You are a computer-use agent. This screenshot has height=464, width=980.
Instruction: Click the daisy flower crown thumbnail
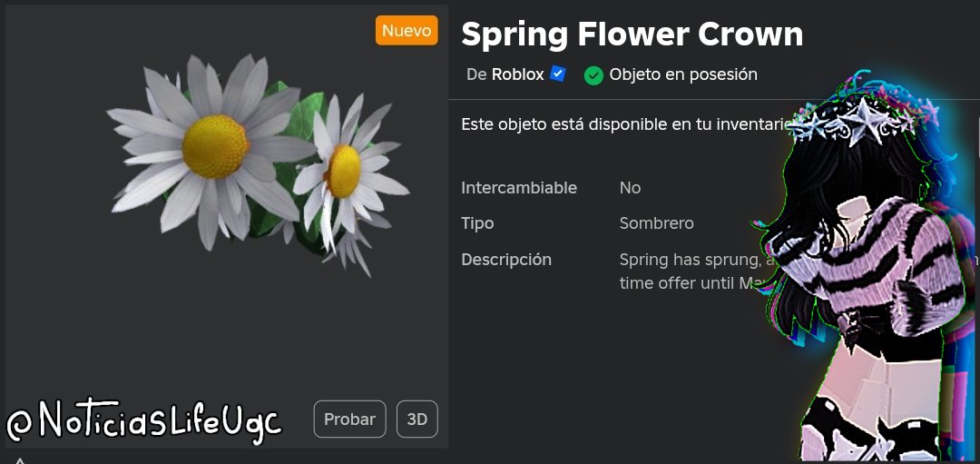pyautogui.click(x=258, y=165)
